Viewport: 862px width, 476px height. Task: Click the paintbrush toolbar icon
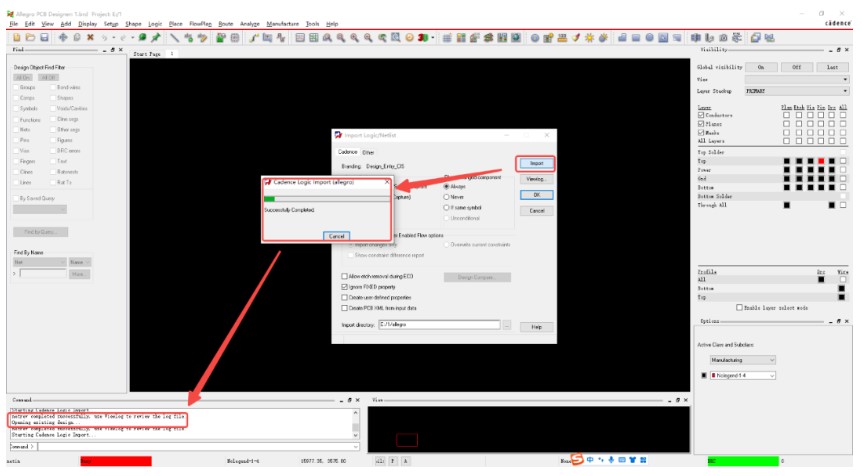tap(576, 37)
